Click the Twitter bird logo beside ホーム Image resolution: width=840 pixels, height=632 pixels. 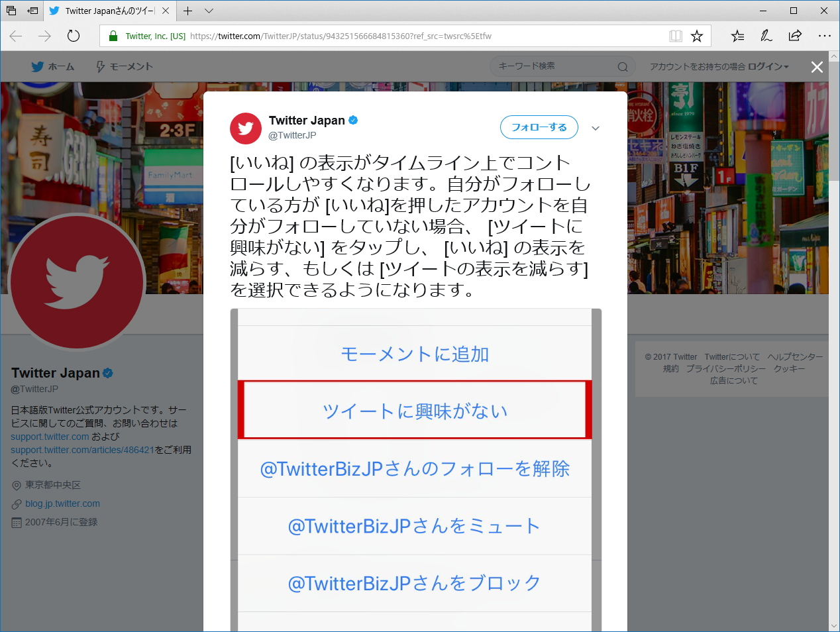coord(37,66)
